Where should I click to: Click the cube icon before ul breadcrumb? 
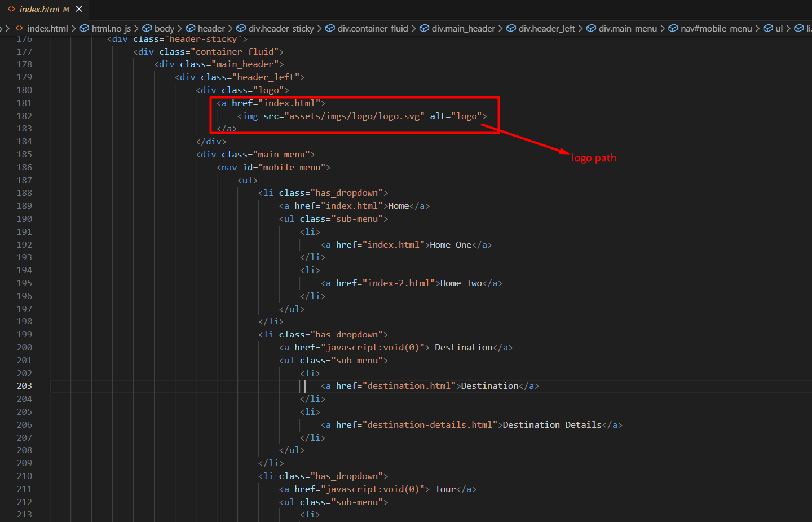[768, 28]
